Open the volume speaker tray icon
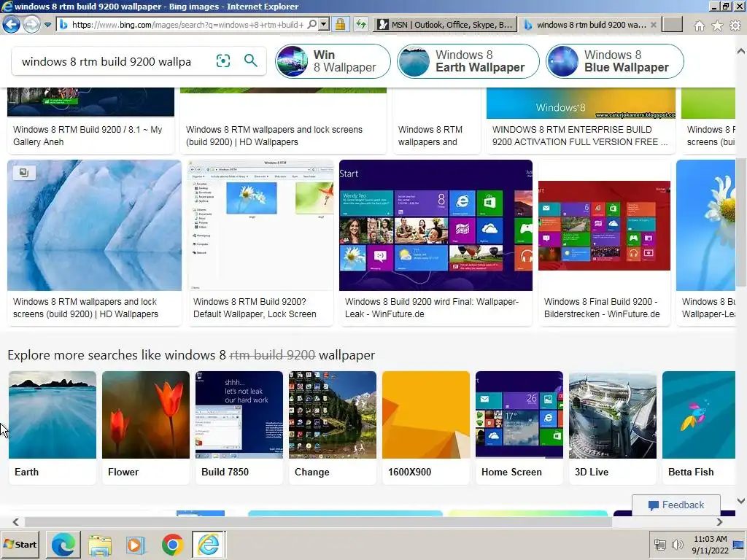The height and width of the screenshot is (560, 747). 677,544
